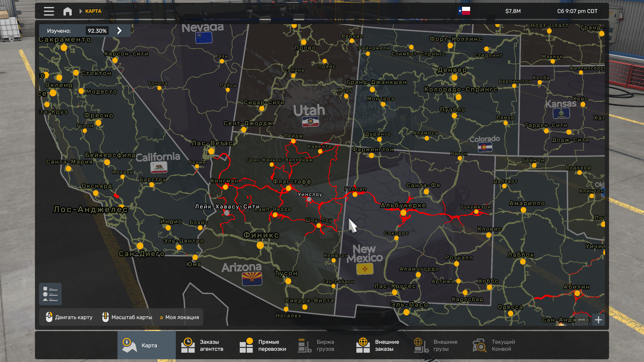644x362 pixels.
Task: Open Прямые перевозки tab
Action: click(263, 345)
